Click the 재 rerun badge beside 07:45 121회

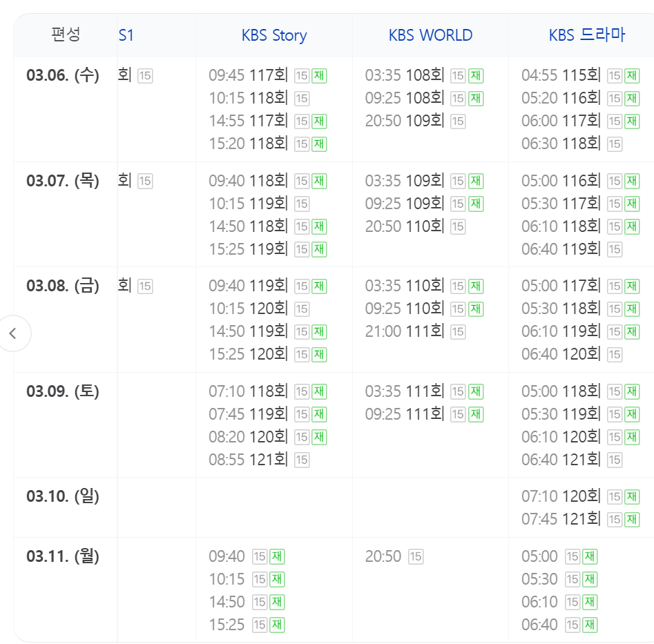(632, 519)
